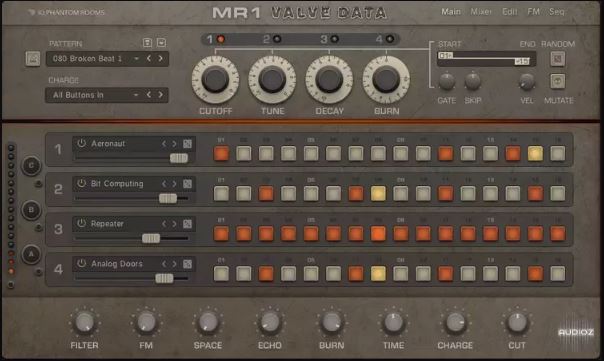Switch to the FM tab

(534, 12)
